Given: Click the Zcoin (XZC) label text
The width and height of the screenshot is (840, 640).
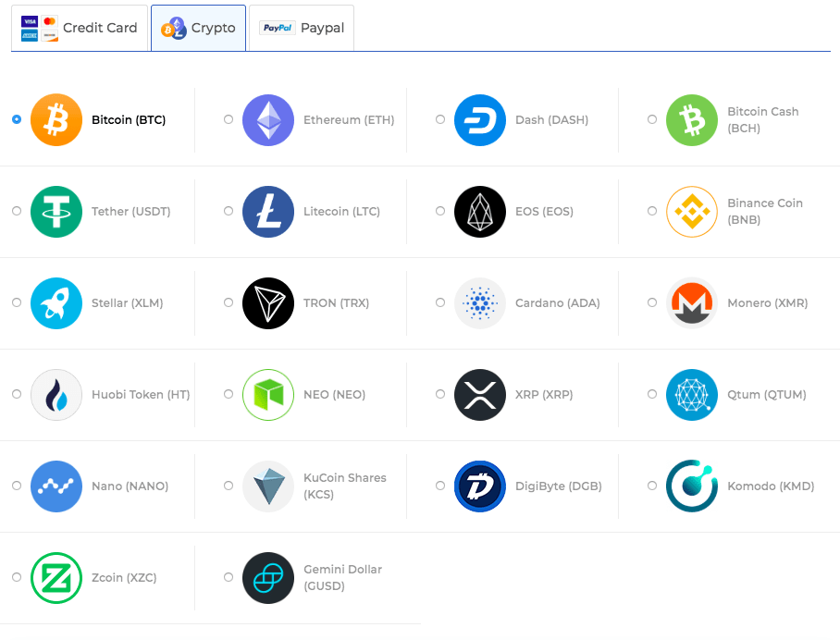Looking at the screenshot, I should click(124, 578).
